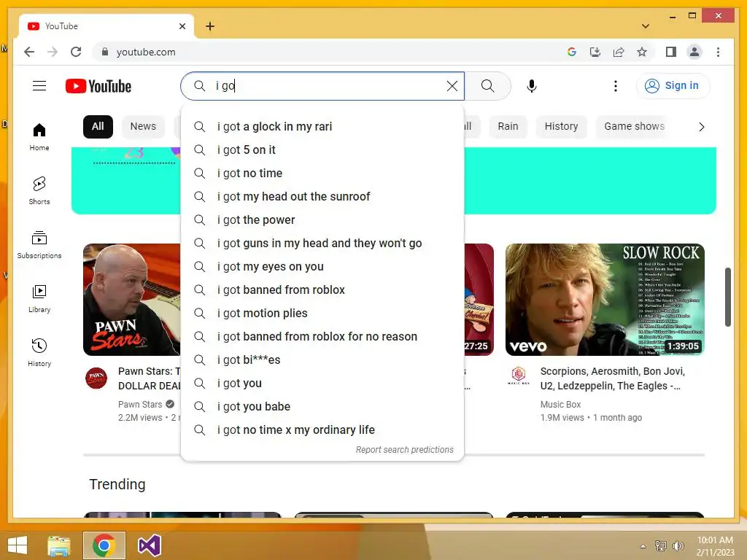Click the install app icon in address bar
Screen dimensions: 747x560
point(595,52)
